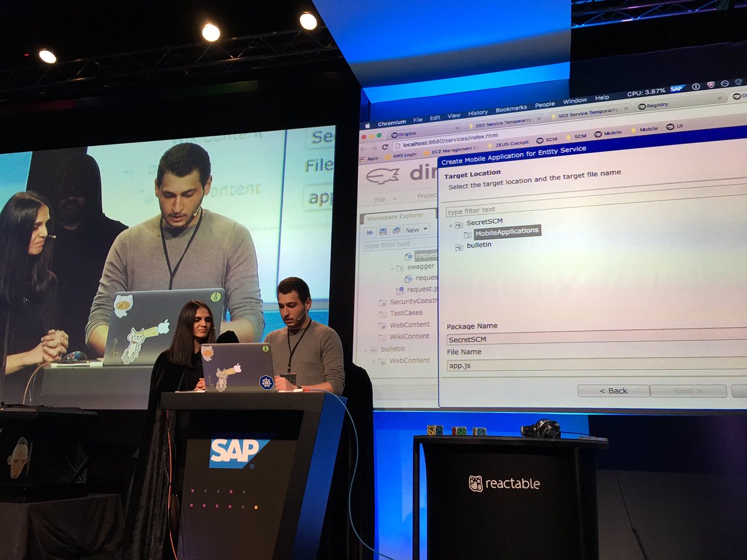Click the < Back button

613,391
